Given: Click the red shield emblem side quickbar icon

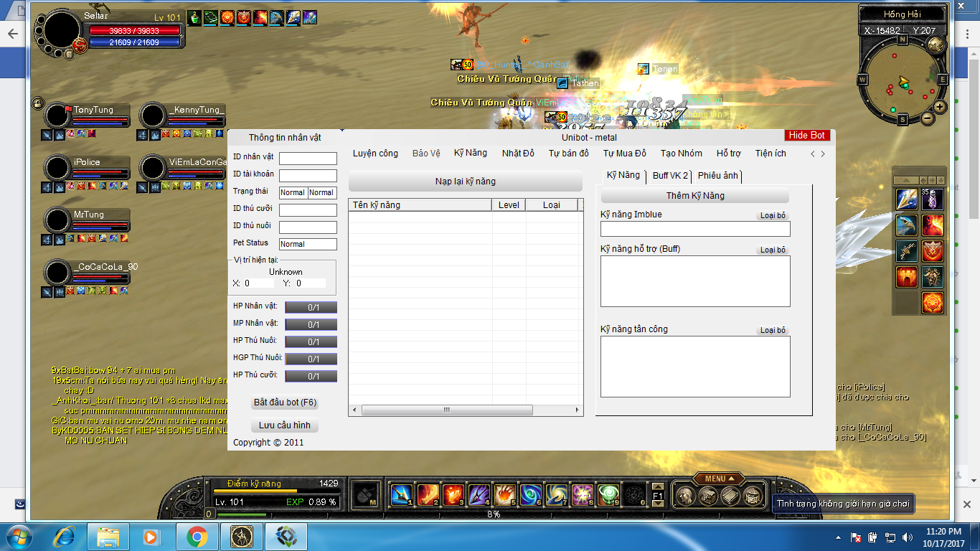Looking at the screenshot, I should tap(933, 251).
